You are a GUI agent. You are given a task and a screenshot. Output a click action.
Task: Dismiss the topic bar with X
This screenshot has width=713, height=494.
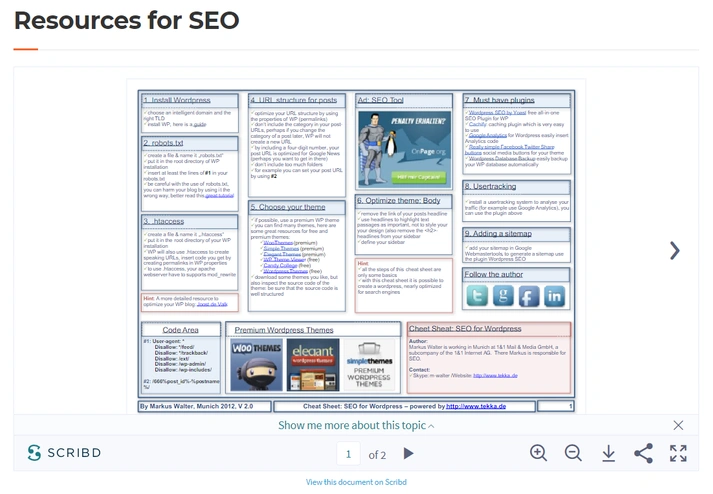(678, 425)
